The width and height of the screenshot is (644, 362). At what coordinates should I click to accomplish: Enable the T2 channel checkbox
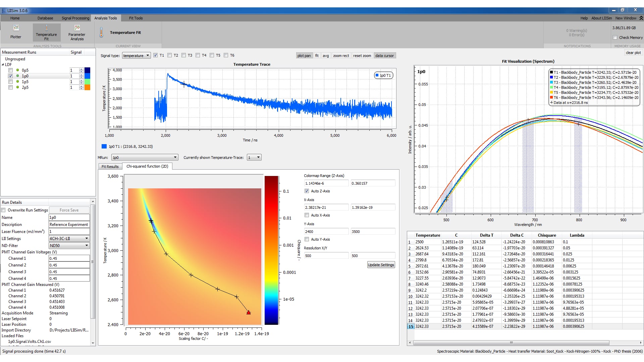tap(170, 56)
